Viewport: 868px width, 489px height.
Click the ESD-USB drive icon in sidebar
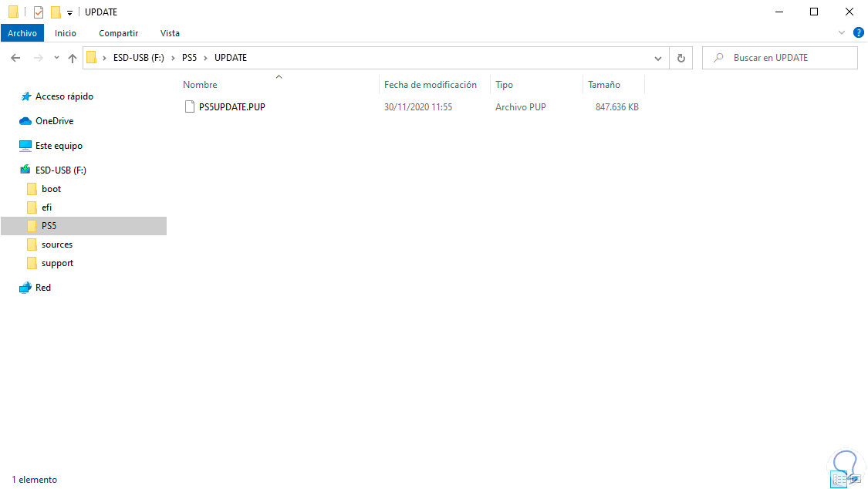coord(25,170)
